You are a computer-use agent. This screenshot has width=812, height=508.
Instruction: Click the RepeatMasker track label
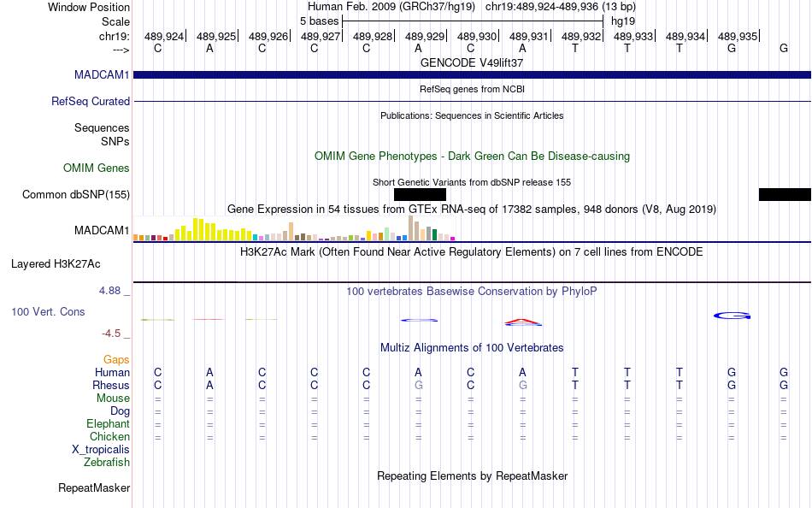(94, 487)
